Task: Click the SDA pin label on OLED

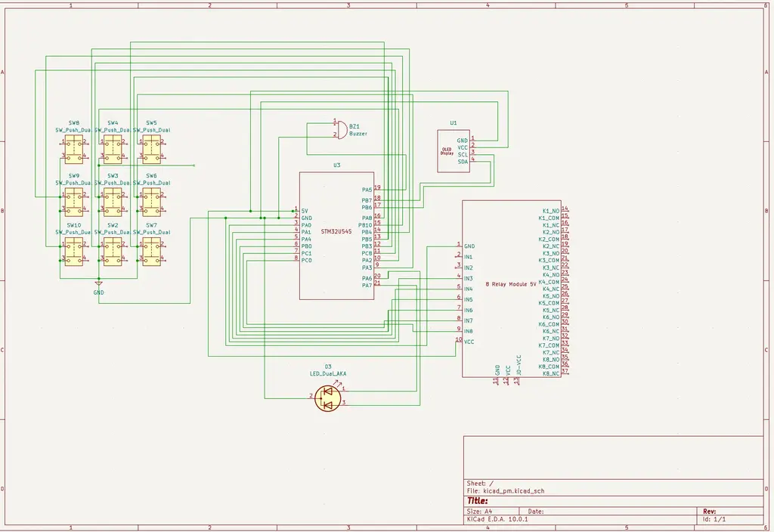Action: pos(463,162)
